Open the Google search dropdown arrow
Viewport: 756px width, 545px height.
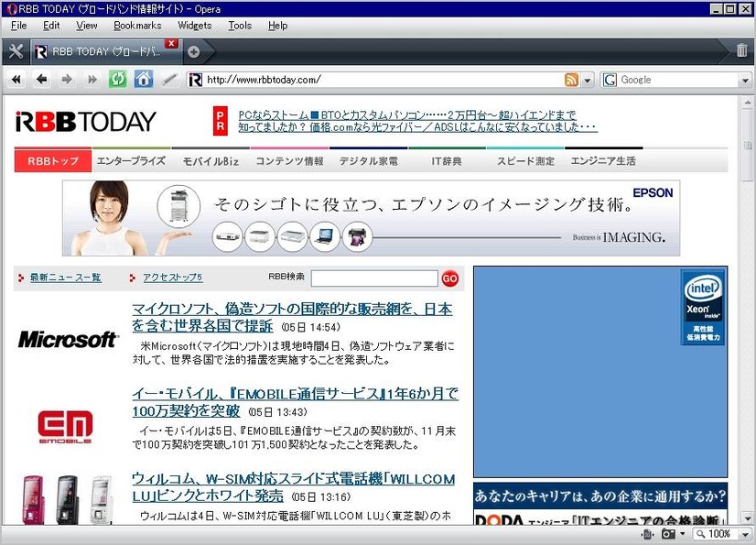(x=745, y=80)
